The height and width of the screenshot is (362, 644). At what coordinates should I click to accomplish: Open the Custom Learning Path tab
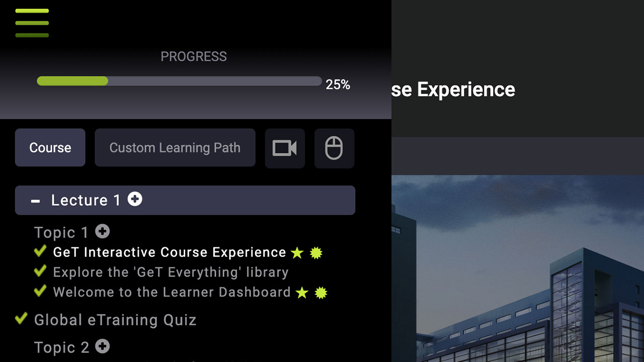(x=175, y=148)
